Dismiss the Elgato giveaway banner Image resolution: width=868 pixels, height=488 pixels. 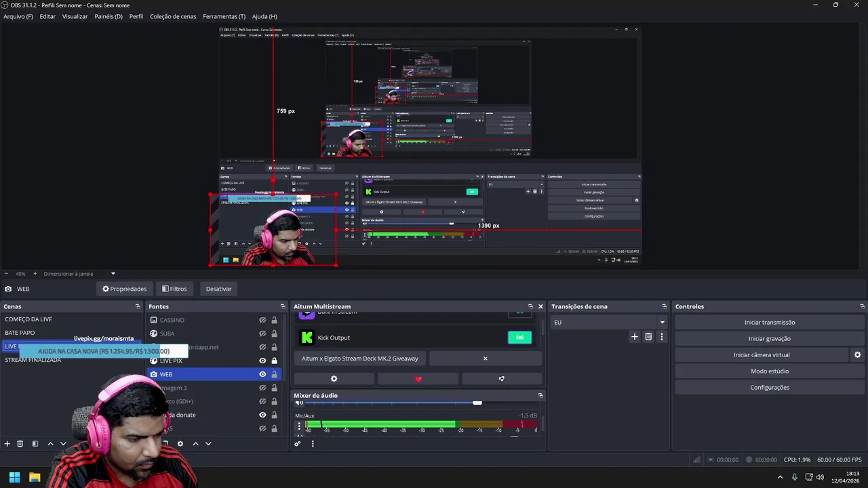coord(485,359)
